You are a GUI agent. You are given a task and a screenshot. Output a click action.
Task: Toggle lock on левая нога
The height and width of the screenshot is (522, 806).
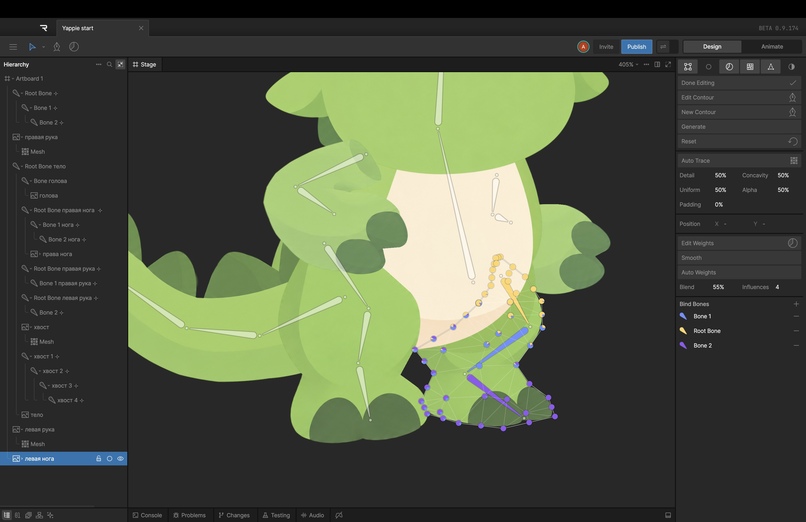pyautogui.click(x=98, y=458)
